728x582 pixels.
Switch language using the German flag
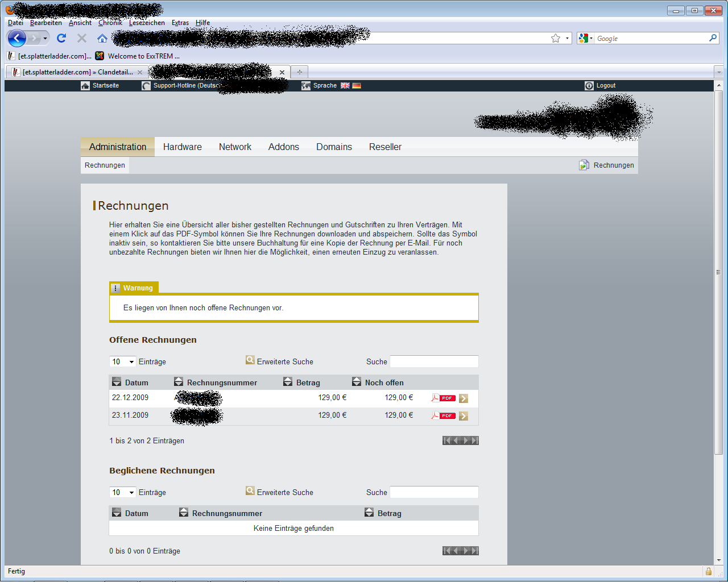(x=357, y=86)
